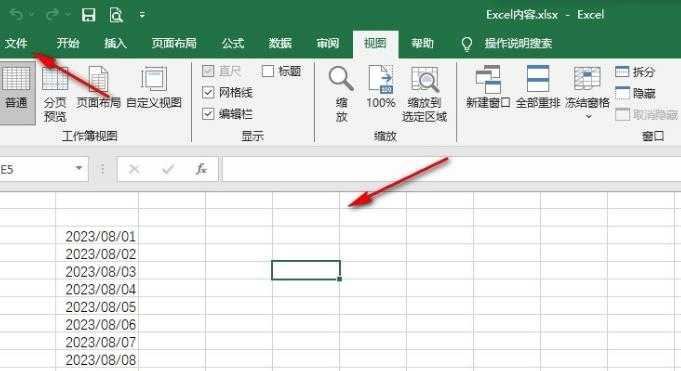681x371 pixels.
Task: Click the formula bar Cancel X icon
Action: (134, 169)
